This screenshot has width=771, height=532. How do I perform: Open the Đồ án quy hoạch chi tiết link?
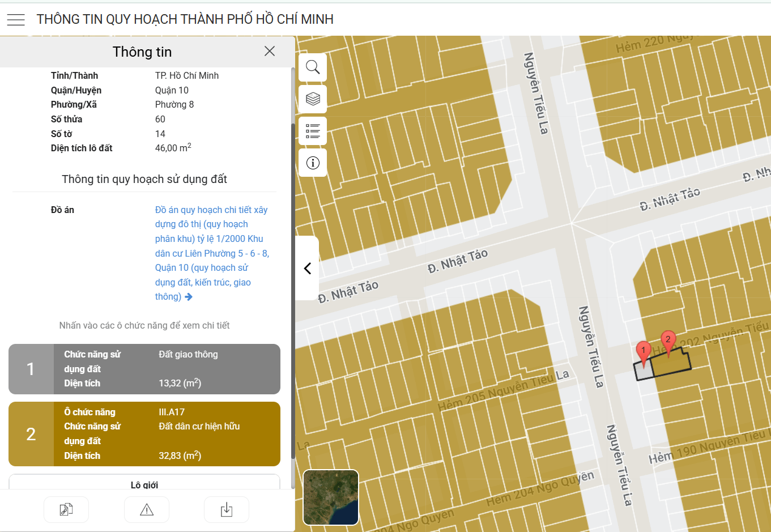click(212, 253)
